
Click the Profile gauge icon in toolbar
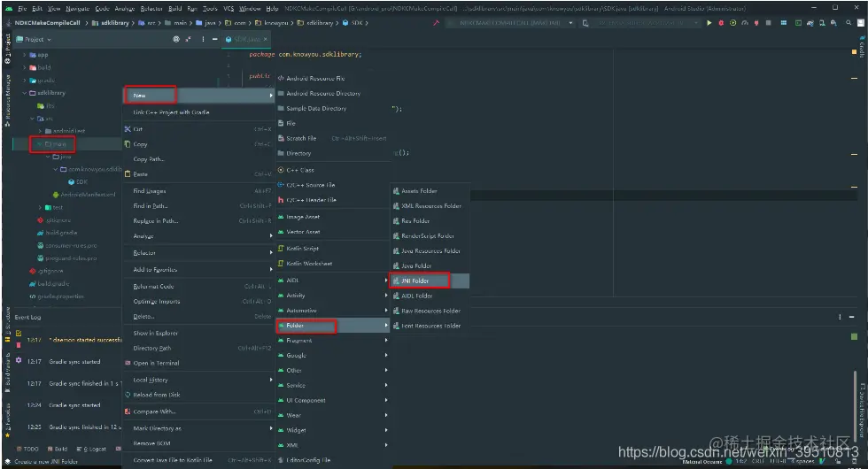[745, 23]
